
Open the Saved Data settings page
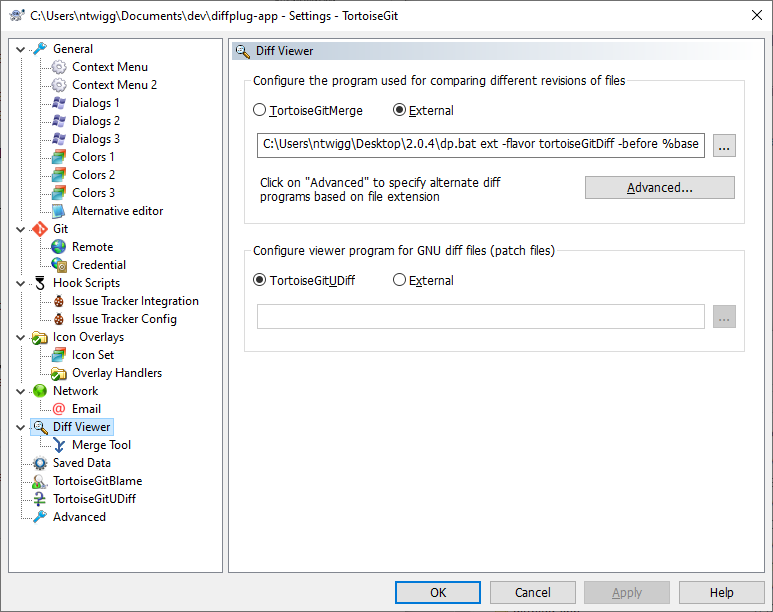(82, 463)
